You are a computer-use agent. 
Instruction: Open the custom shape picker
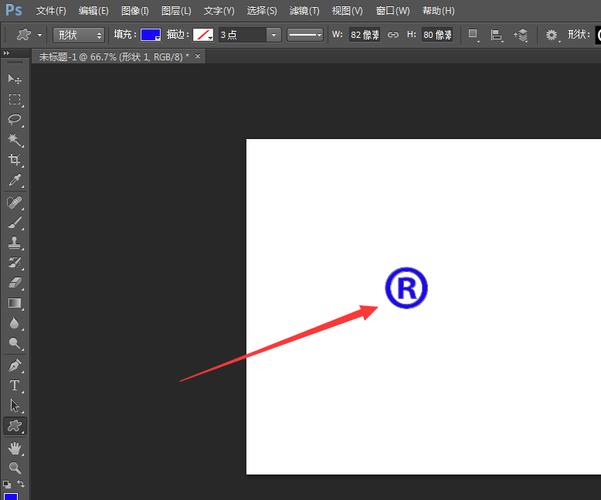[x=597, y=35]
